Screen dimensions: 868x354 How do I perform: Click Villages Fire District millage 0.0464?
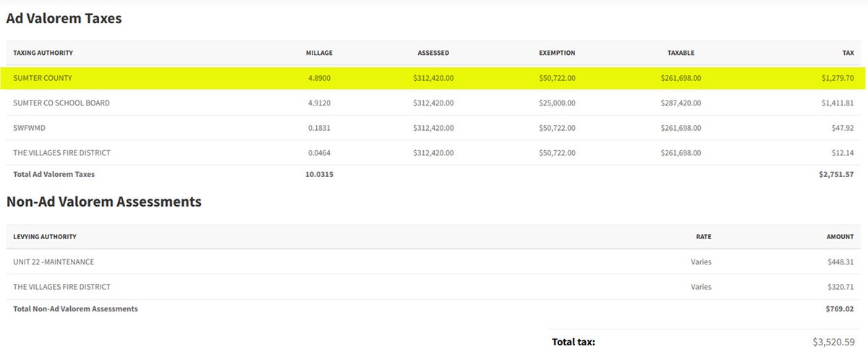[319, 153]
